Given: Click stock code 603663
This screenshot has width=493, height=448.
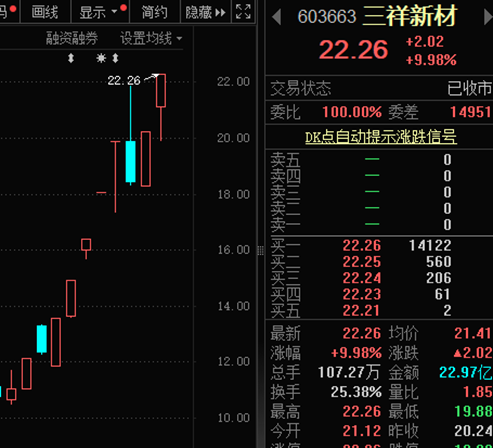Looking at the screenshot, I should coord(327,17).
